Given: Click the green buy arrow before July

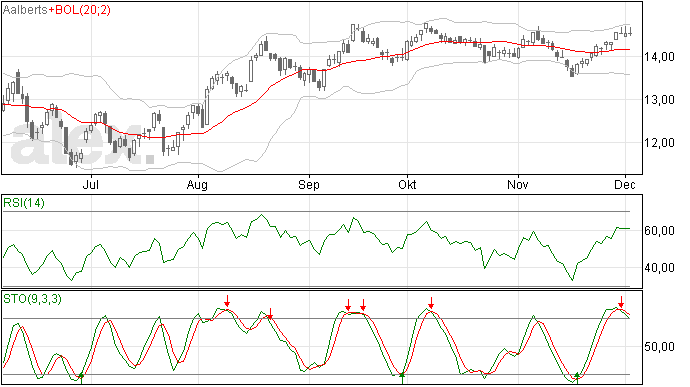Looking at the screenshot, I should tap(81, 378).
